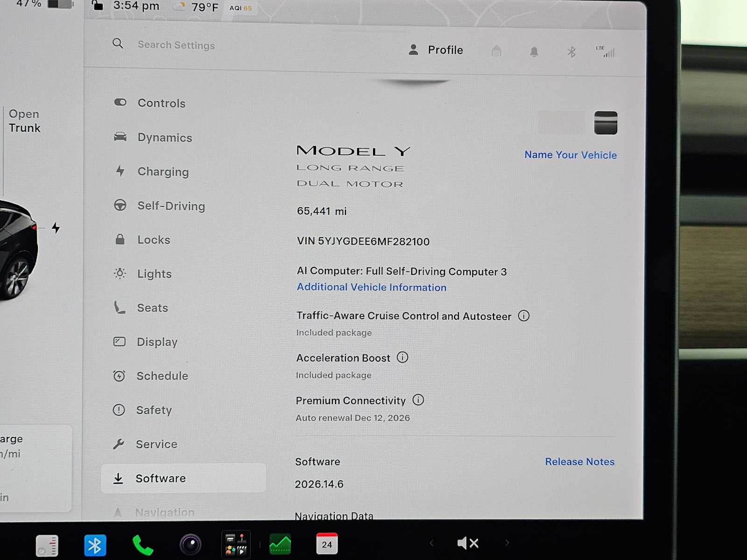Viewport: 747px width, 560px height.
Task: Click the Name Your Vehicle link
Action: [x=571, y=155]
